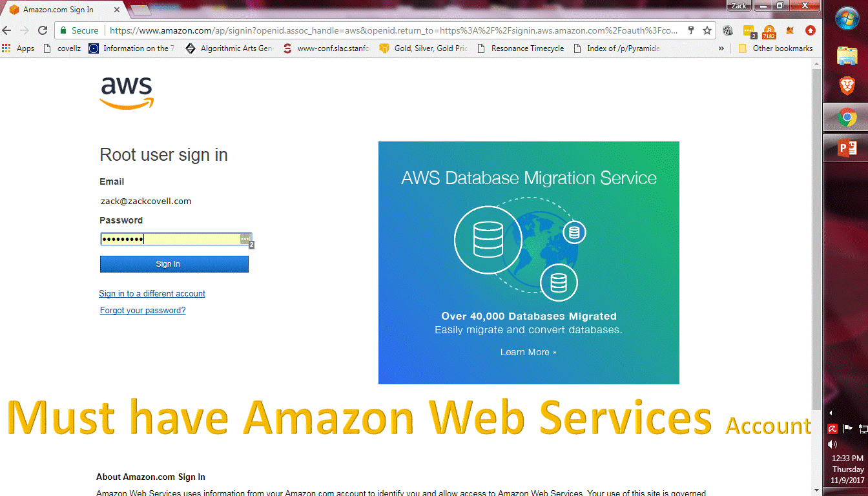Open Avira antivirus tray icon
Image resolution: width=868 pixels, height=496 pixels.
click(x=833, y=428)
